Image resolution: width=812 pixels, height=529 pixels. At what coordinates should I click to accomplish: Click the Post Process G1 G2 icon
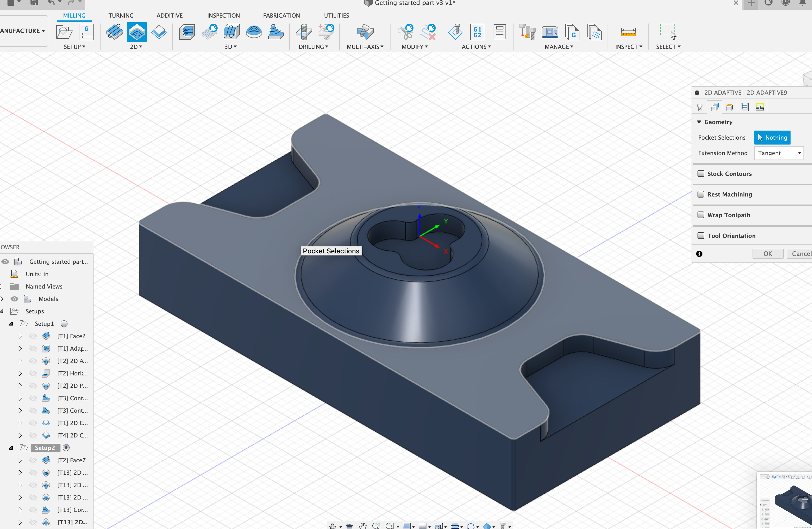[x=478, y=32]
